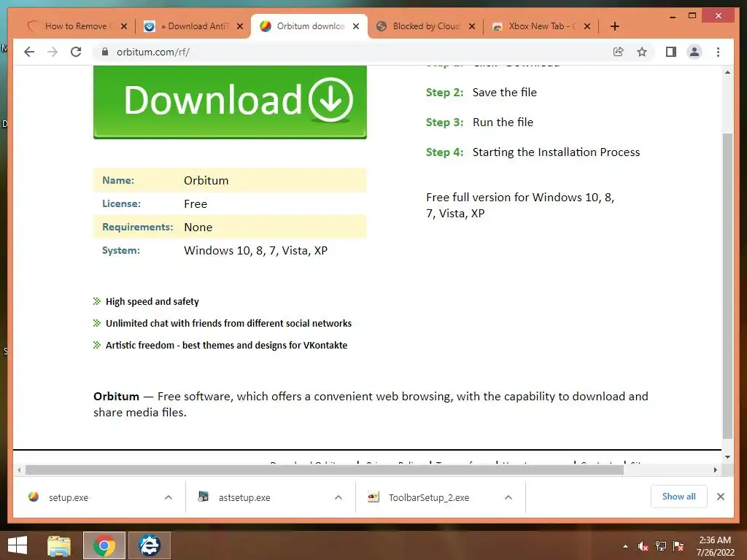
Task: Click 'Unlimited chat with friends' bullet text
Action: pyautogui.click(x=228, y=323)
